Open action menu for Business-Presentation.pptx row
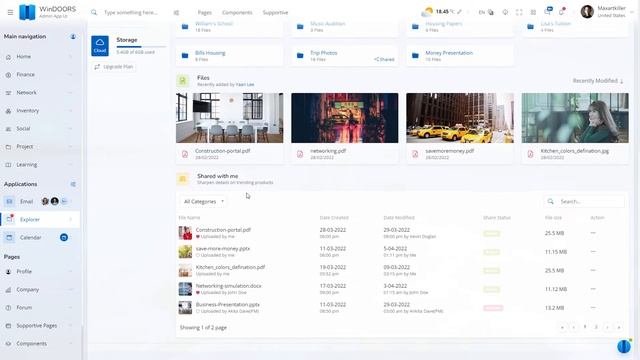Screen dimensions: 640x360 tap(593, 307)
